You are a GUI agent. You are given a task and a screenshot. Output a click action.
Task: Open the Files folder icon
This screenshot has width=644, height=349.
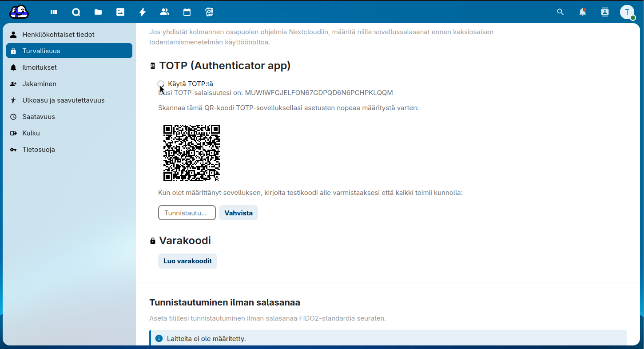[98, 12]
